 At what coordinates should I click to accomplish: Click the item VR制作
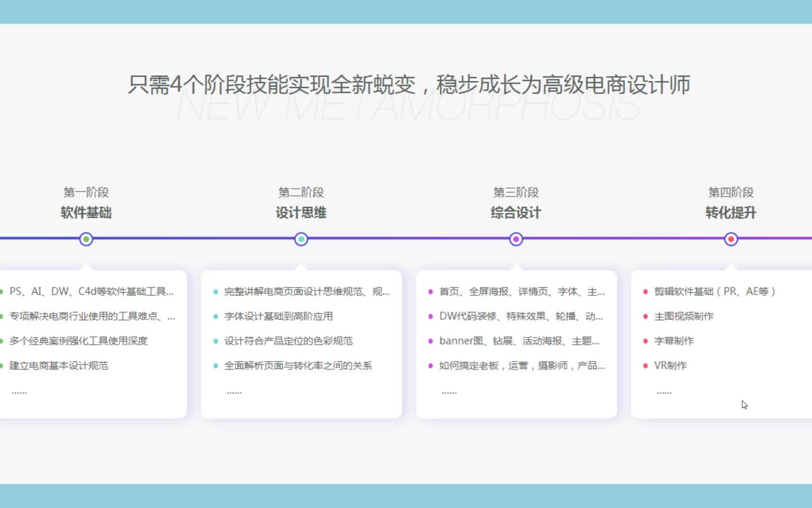[x=671, y=366]
